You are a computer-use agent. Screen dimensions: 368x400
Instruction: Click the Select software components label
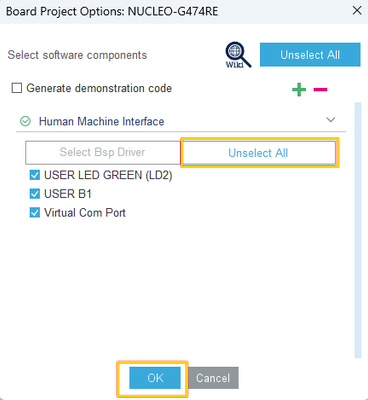click(77, 55)
